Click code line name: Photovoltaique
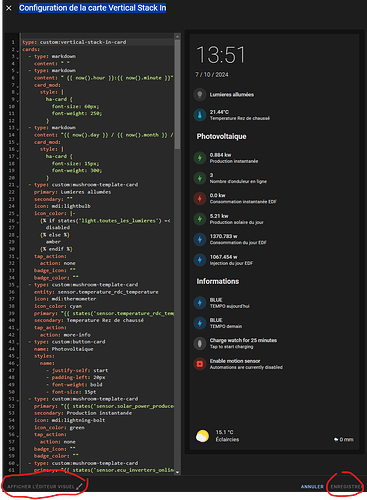The image size is (367, 500). point(63,349)
